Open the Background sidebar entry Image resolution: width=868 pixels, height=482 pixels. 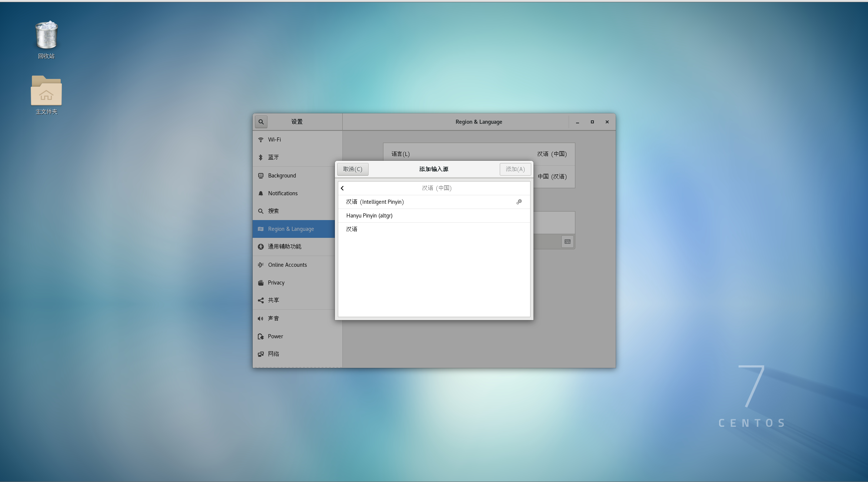tap(282, 176)
